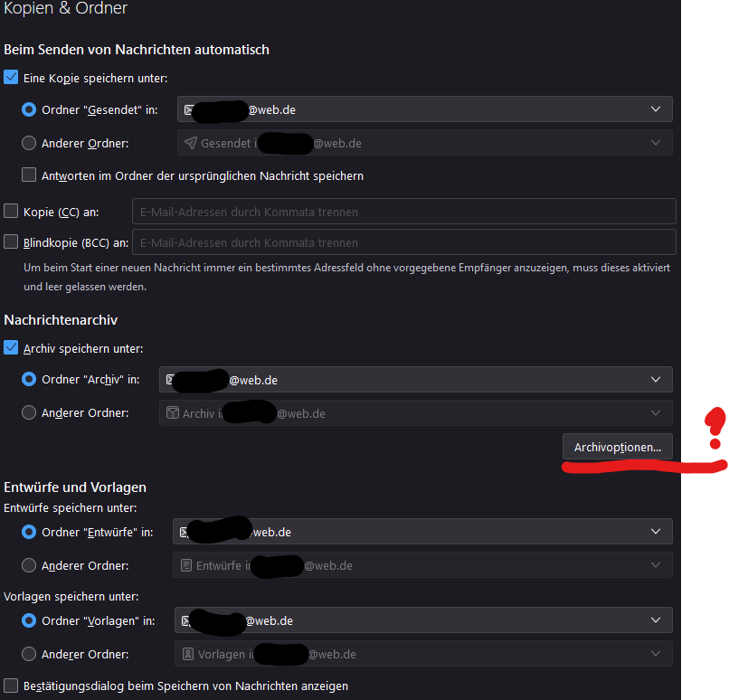Tick the 'Blindkopie (BCC) an' checkbox
Screen dimensions: 729x700
(11, 241)
